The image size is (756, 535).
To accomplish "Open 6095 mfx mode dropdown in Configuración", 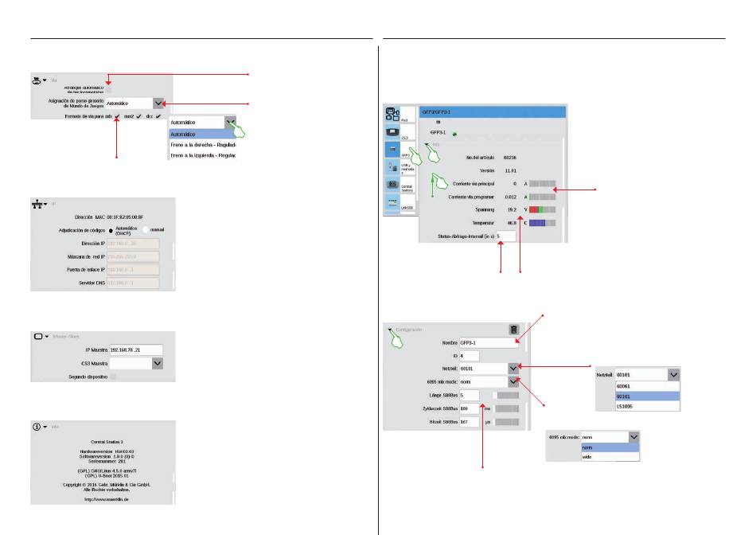I will coord(513,381).
